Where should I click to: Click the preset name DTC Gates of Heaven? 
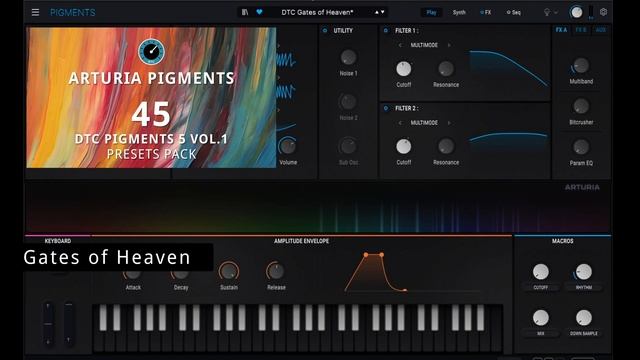[x=317, y=12]
